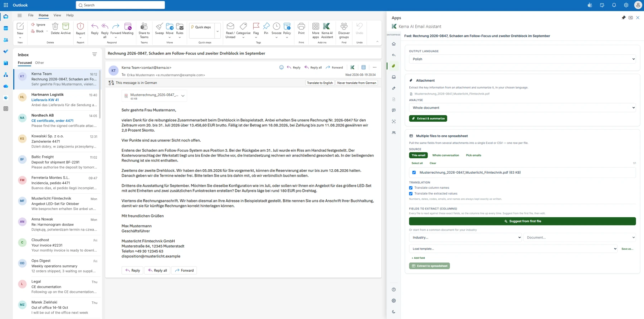Open the Load template dropdown
The height and width of the screenshot is (319, 644).
click(x=513, y=249)
